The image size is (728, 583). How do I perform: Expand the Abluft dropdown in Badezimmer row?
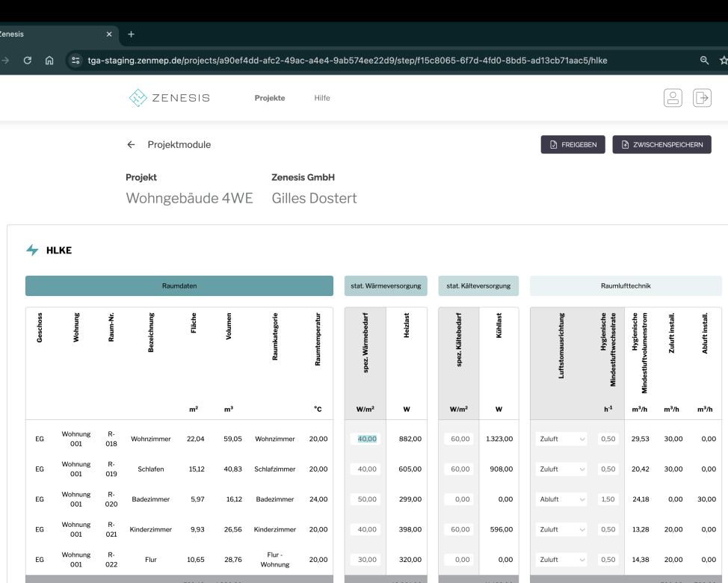(x=562, y=499)
